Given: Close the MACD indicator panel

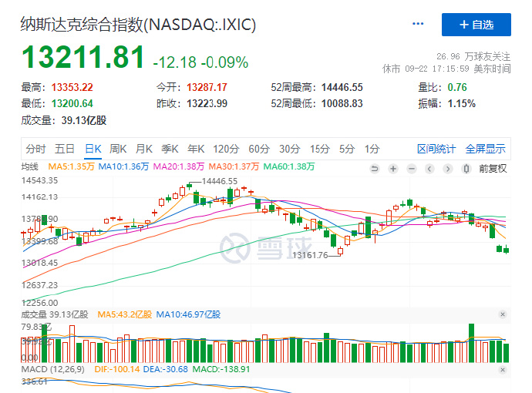Looking at the screenshot, I should [x=503, y=370].
